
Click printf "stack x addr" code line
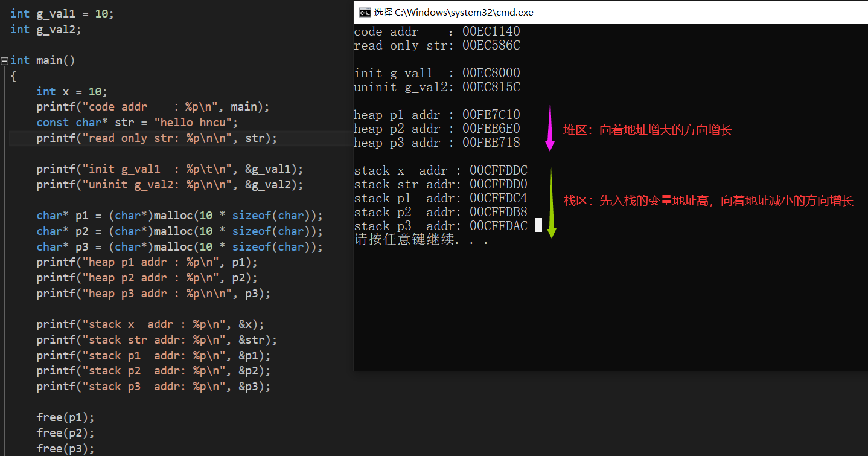(x=150, y=324)
